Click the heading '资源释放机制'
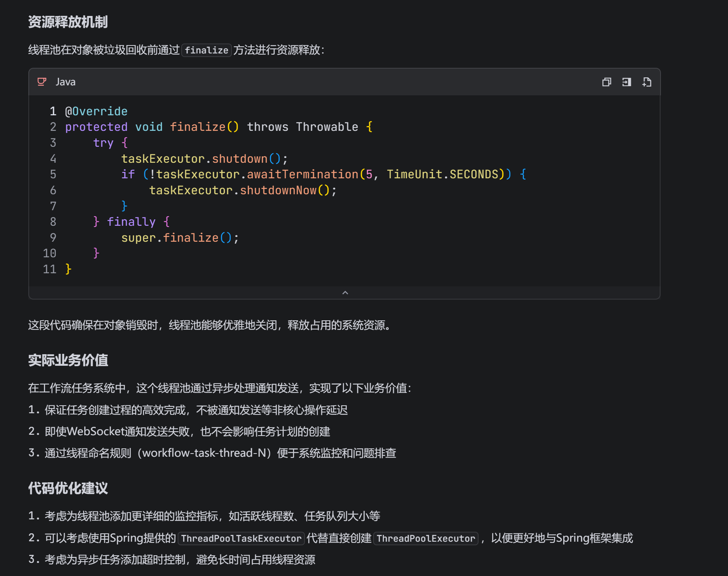The image size is (728, 576). click(x=68, y=22)
